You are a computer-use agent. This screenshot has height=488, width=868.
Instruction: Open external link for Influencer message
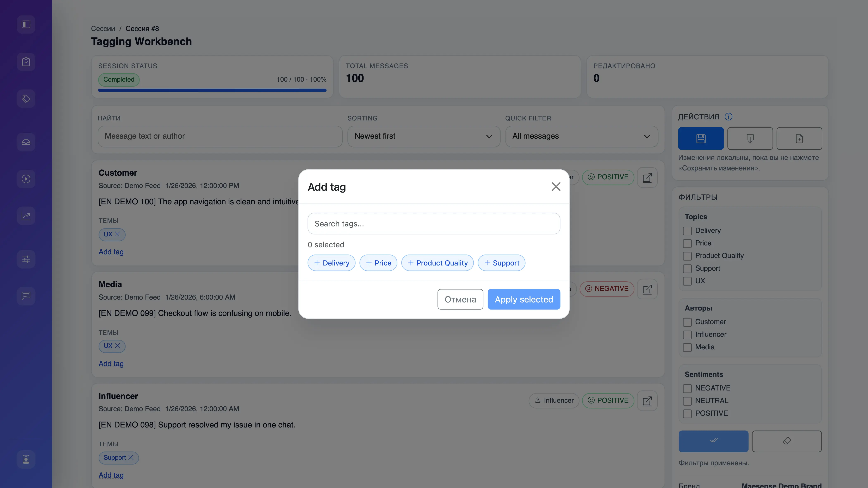click(x=647, y=400)
